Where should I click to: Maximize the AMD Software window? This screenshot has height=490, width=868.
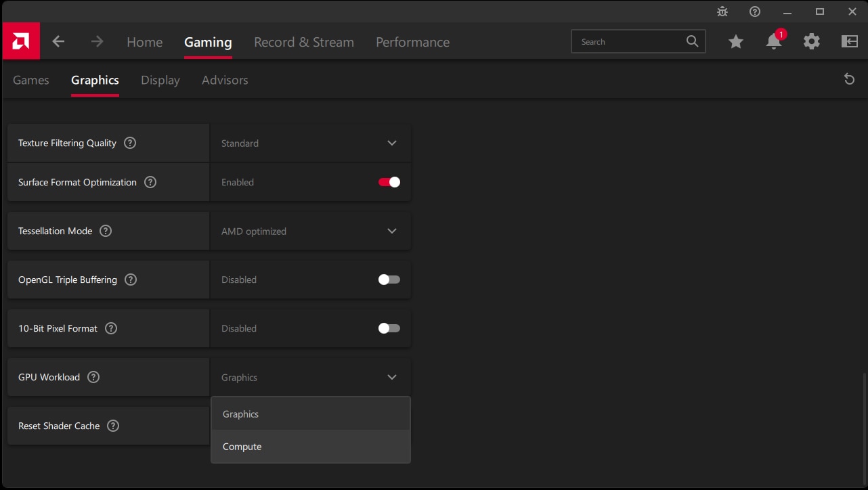[x=820, y=12]
